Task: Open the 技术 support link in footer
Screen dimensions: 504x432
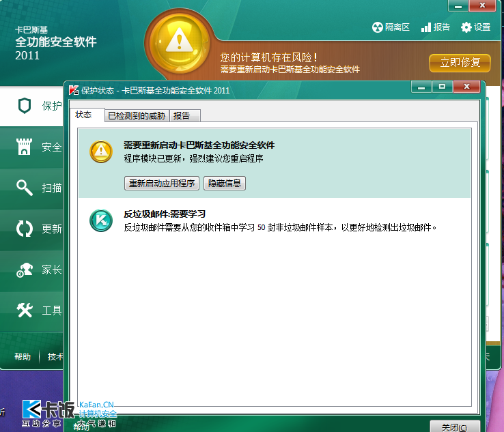Action: point(55,356)
